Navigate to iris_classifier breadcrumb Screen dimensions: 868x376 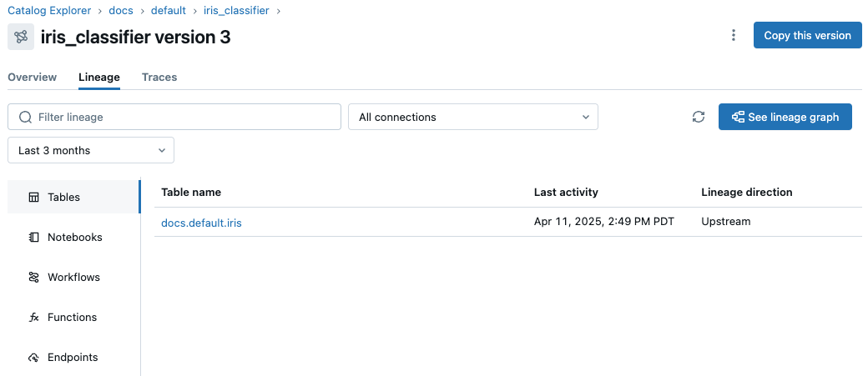238,11
